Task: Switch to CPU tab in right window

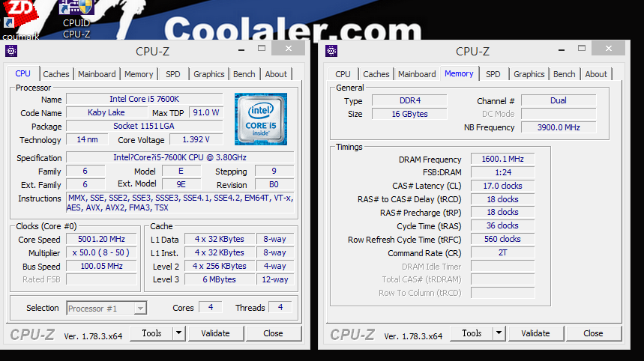Action: coord(343,74)
